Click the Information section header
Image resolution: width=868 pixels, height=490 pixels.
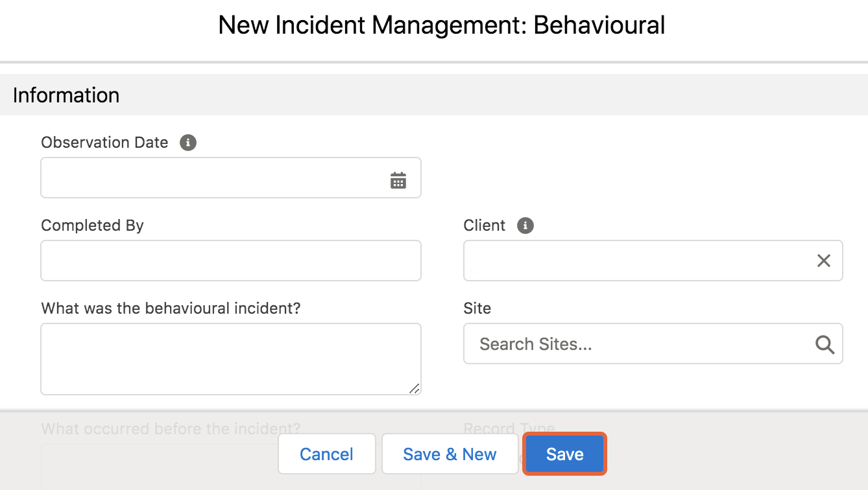click(434, 95)
